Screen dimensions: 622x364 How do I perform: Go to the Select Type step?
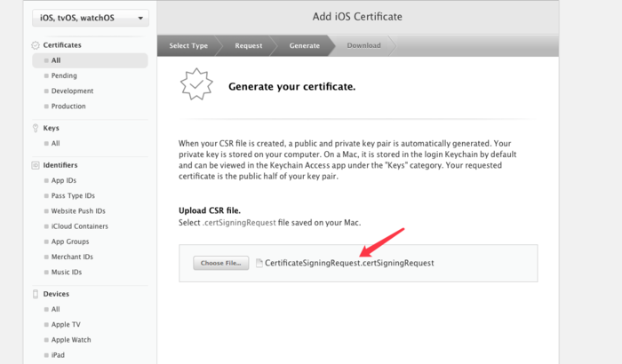coord(188,45)
